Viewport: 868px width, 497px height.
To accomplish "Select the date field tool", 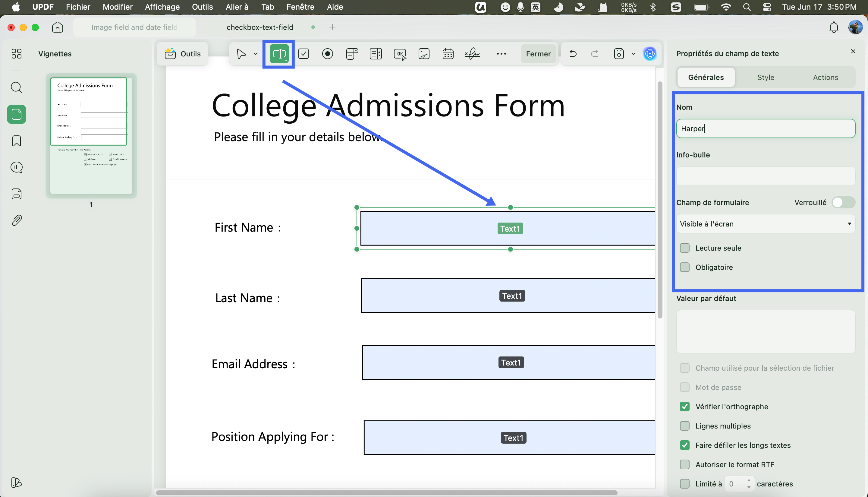I will pos(448,54).
